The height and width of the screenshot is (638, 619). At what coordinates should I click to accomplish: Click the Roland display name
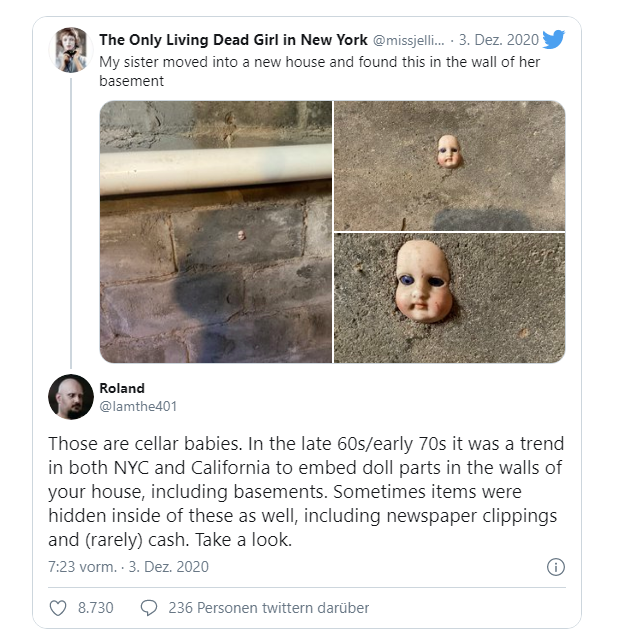(x=122, y=388)
